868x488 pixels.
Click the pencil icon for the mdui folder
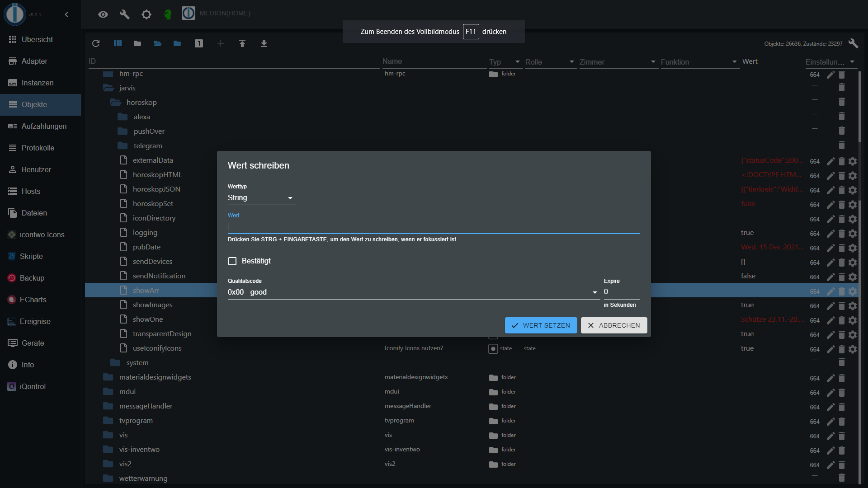[830, 393]
